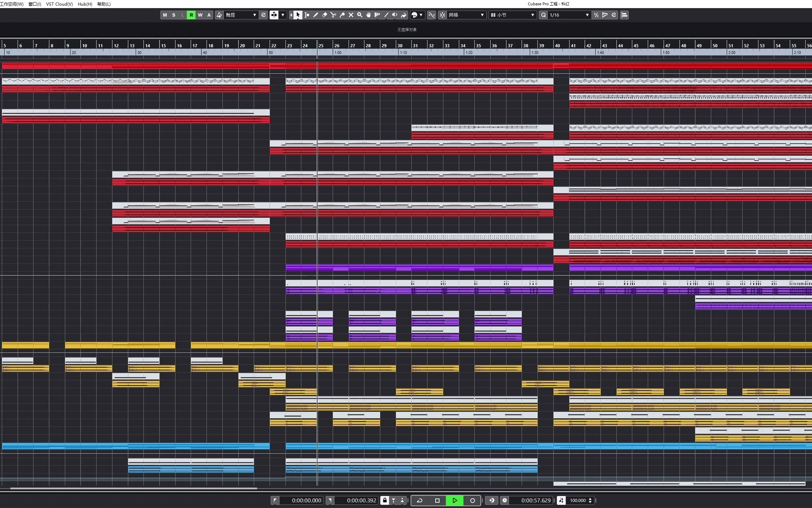Click the AudioWarp Quantize icon
The height and width of the screenshot is (508, 812).
(605, 15)
